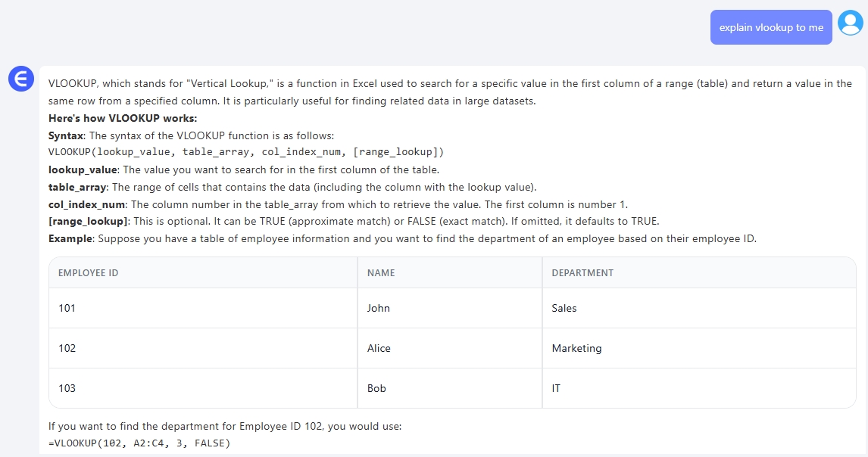Image resolution: width=868 pixels, height=457 pixels.
Task: Select the table cell containing Alice
Action: point(379,348)
